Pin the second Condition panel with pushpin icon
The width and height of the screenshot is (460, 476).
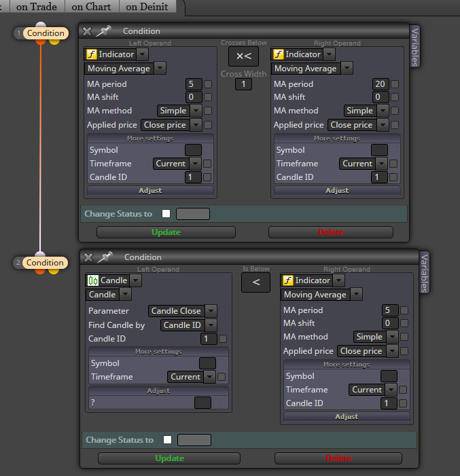click(x=105, y=257)
